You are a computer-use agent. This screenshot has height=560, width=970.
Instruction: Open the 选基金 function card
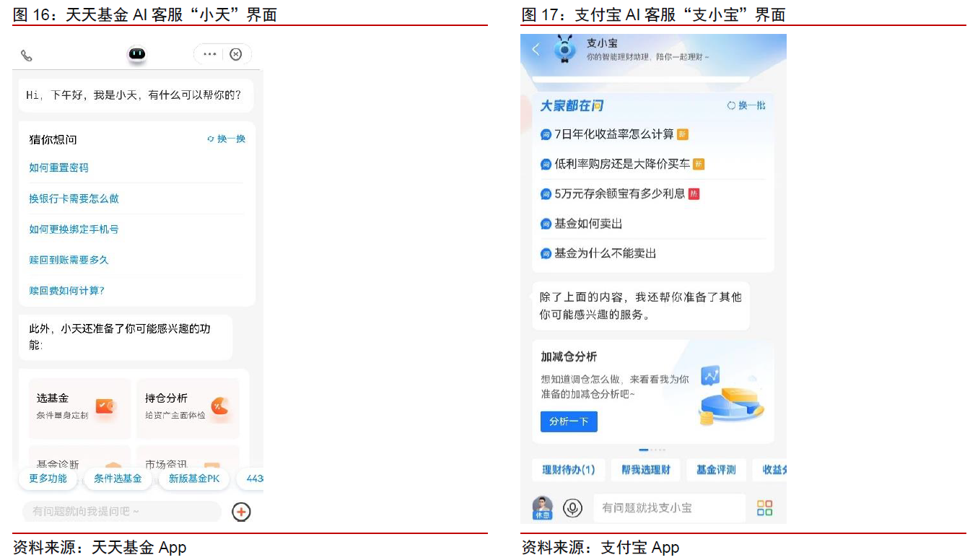(79, 408)
